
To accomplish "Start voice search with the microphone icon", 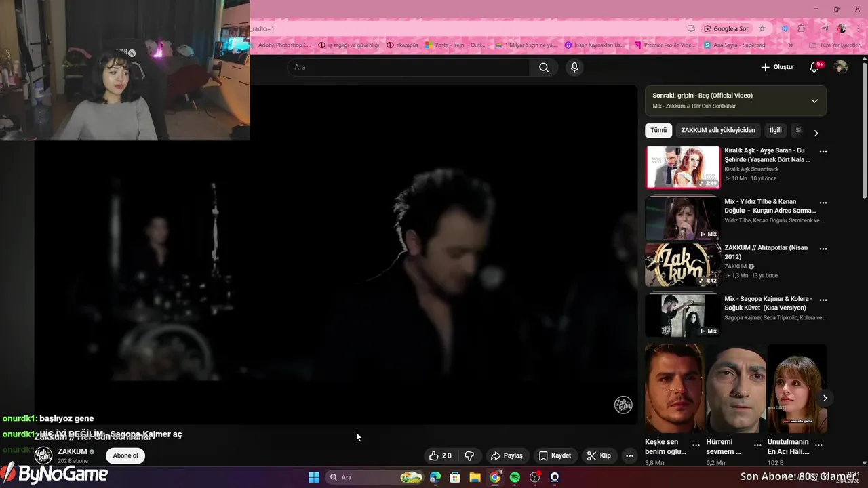I will tap(574, 67).
